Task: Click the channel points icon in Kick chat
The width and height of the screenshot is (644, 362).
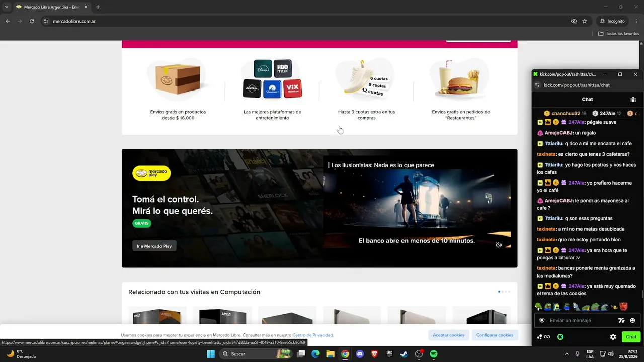Action: pos(543,337)
